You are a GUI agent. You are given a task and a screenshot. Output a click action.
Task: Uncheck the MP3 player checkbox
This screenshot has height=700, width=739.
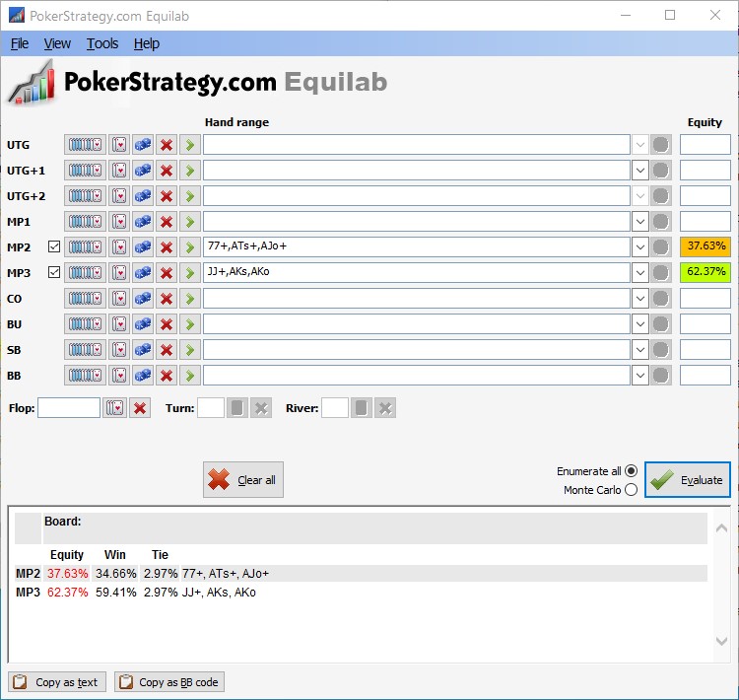[x=54, y=272]
